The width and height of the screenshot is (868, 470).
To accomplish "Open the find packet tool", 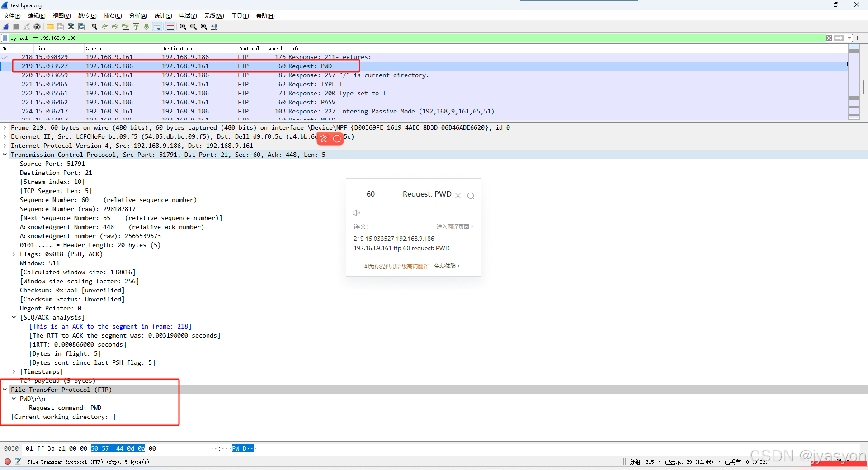I will [x=94, y=27].
